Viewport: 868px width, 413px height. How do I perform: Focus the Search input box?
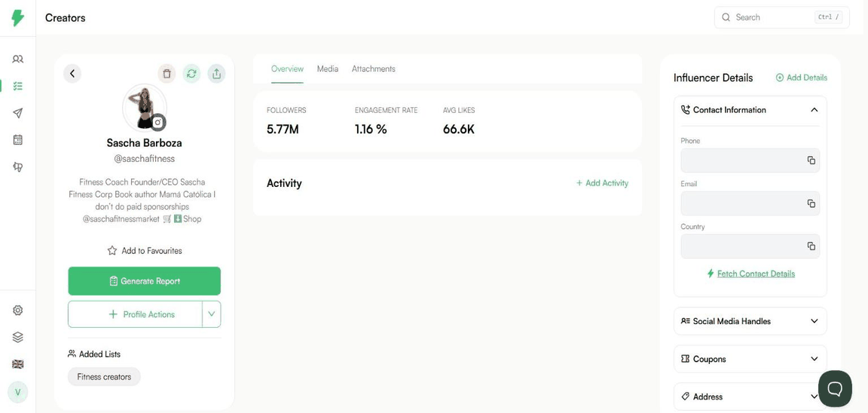click(x=781, y=18)
